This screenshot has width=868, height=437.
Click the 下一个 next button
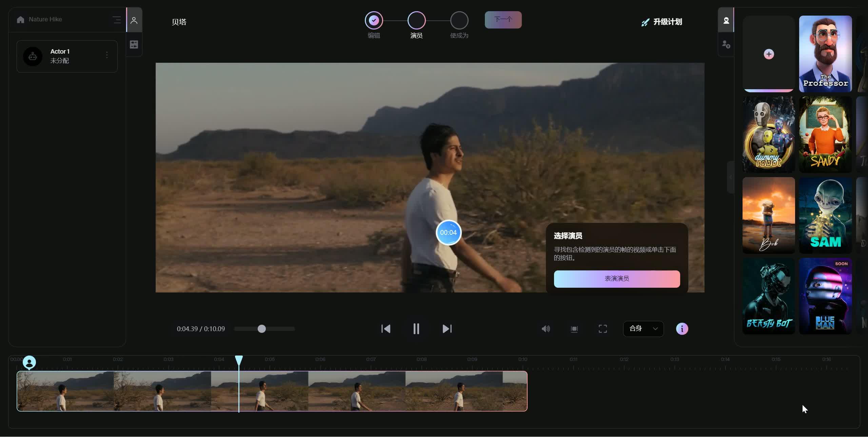[503, 20]
